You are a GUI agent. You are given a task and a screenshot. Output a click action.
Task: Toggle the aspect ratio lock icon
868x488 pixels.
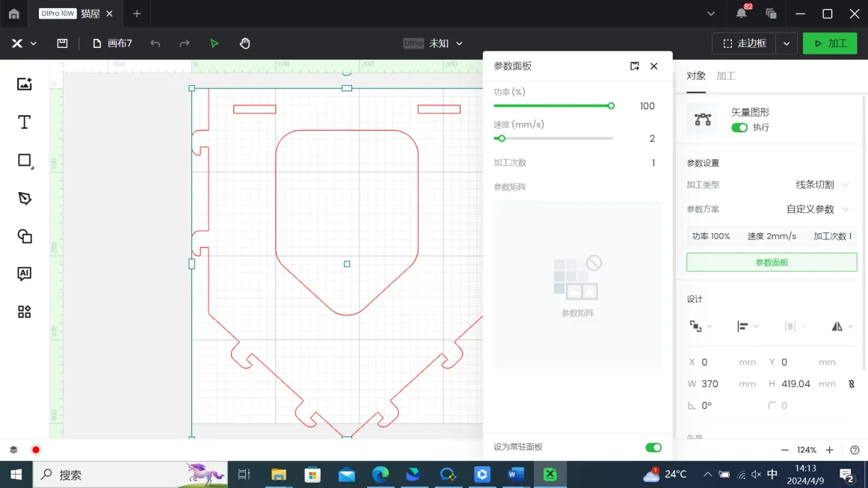[851, 384]
